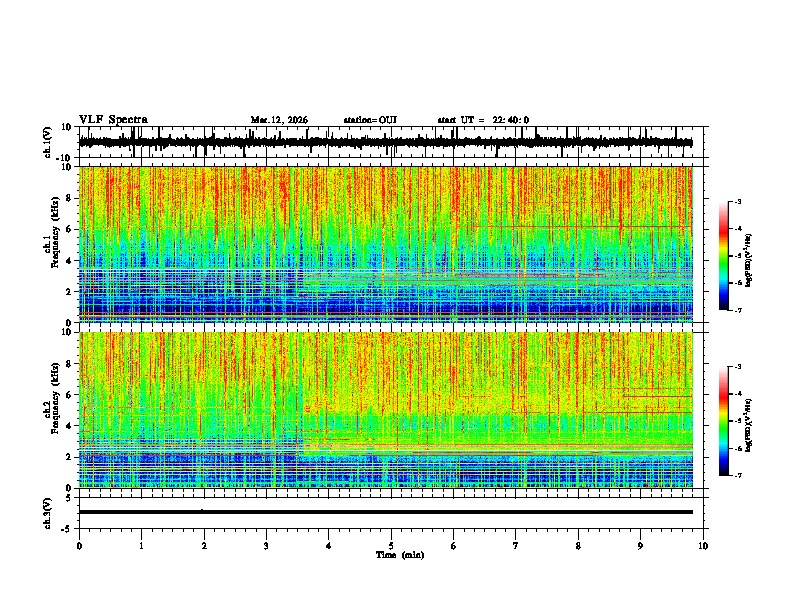Click the "6" kHz tick on ch.2 frequency axis
Image resolution: width=792 pixels, height=612 pixels.
pos(70,395)
